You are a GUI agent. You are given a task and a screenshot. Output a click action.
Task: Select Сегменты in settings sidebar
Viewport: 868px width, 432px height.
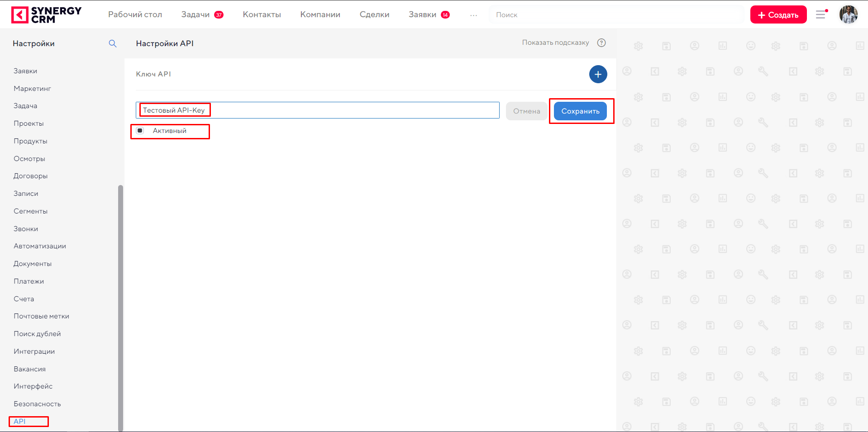click(x=30, y=211)
